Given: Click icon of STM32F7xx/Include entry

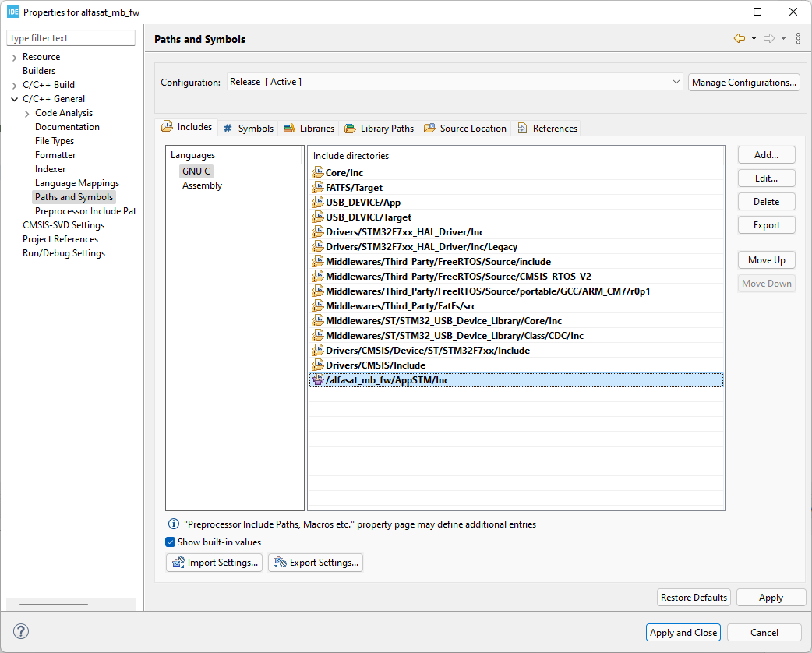Looking at the screenshot, I should pos(318,350).
